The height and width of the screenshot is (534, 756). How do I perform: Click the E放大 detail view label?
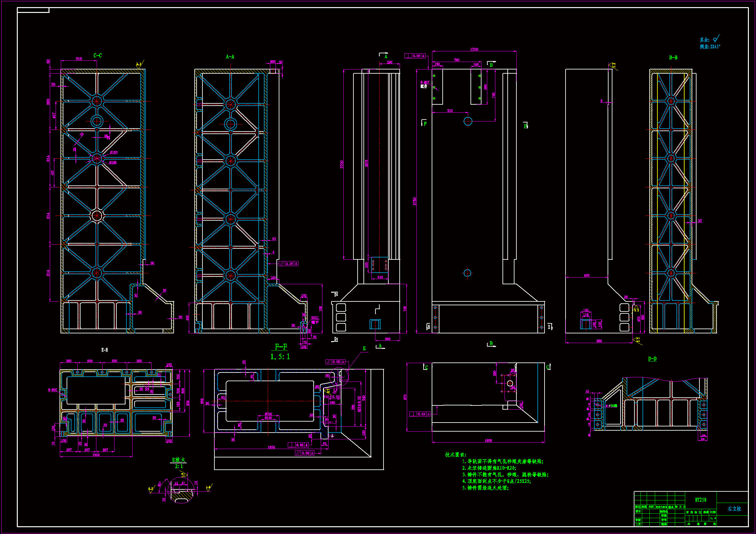pos(178,460)
